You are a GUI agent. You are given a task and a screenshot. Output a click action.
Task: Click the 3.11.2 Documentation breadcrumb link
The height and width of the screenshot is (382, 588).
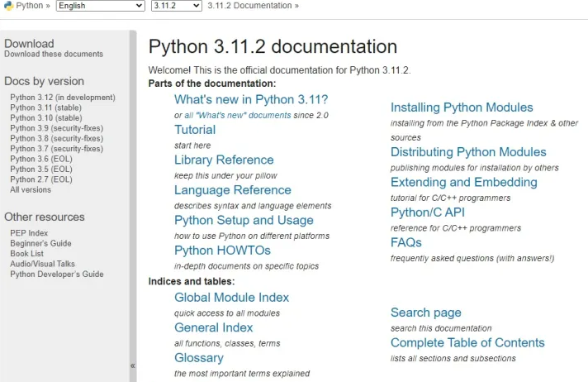(x=249, y=6)
